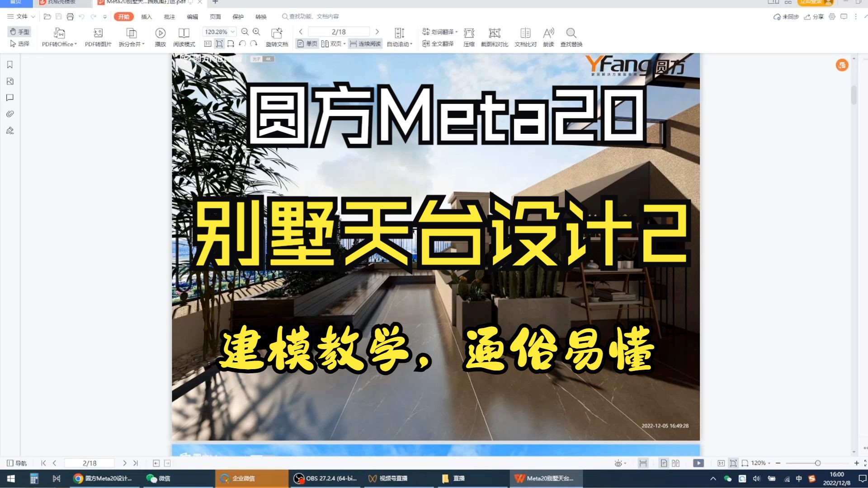Open 120% zoom dropdown in status bar
This screenshot has width=868, height=488.
click(x=761, y=463)
